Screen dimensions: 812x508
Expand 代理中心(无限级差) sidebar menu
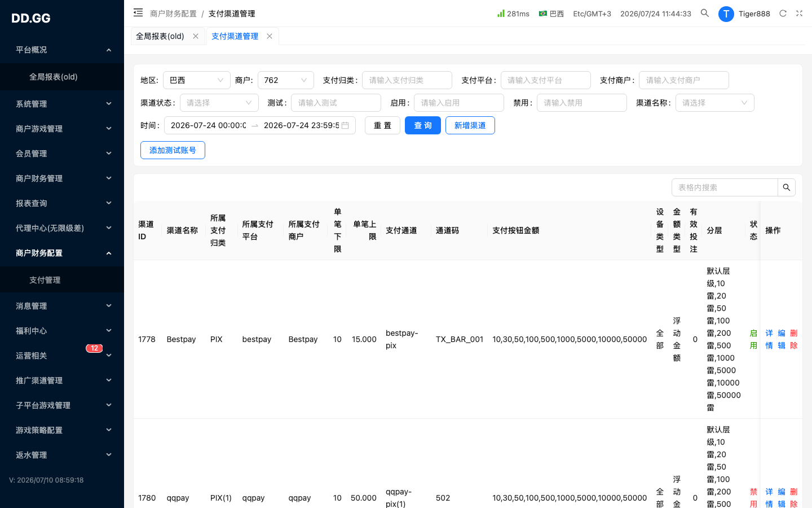click(62, 228)
